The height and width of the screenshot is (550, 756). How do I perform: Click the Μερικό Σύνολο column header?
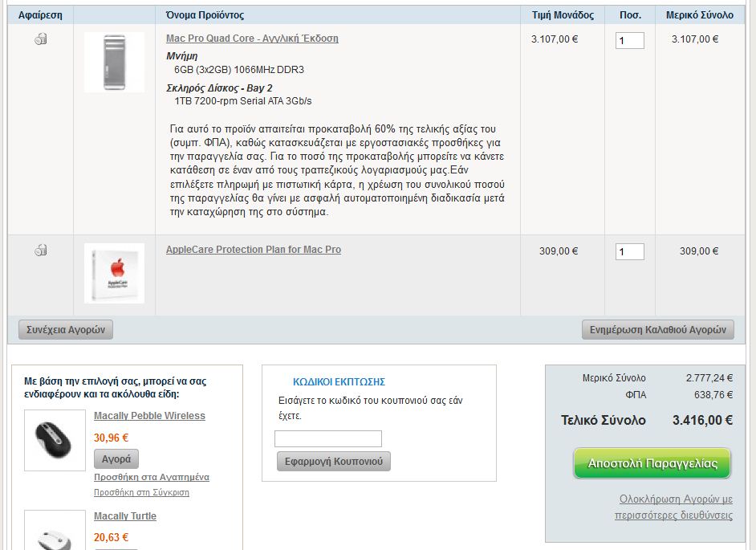(x=700, y=15)
